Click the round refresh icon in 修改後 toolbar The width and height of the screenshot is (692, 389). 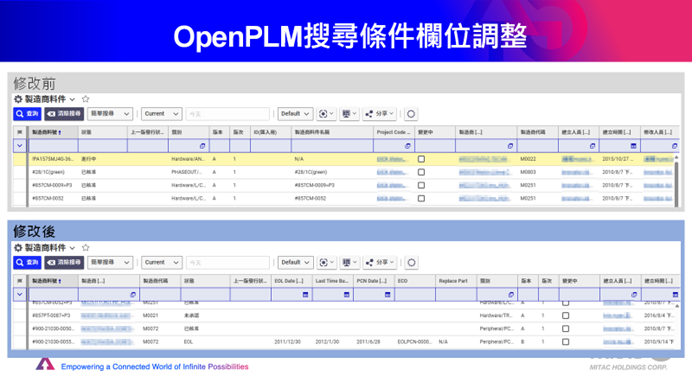click(411, 262)
